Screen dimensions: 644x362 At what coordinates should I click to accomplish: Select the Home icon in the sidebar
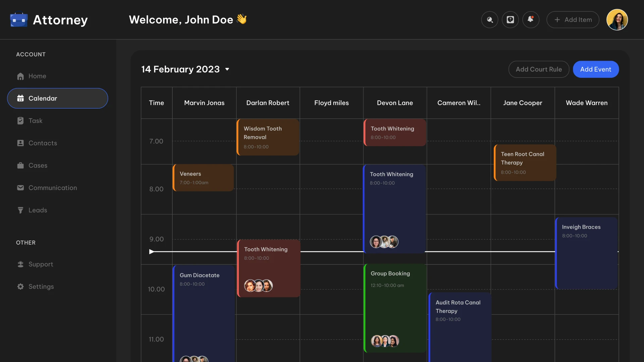pyautogui.click(x=20, y=76)
